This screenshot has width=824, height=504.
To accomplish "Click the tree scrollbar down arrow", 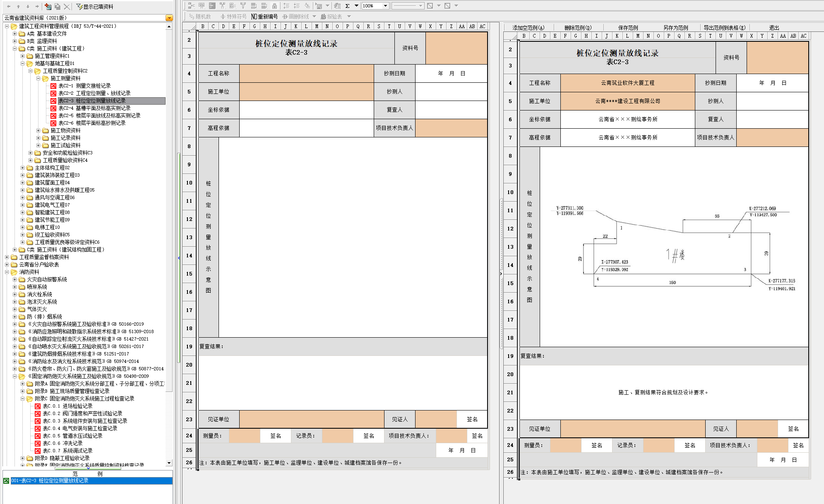I will (169, 463).
